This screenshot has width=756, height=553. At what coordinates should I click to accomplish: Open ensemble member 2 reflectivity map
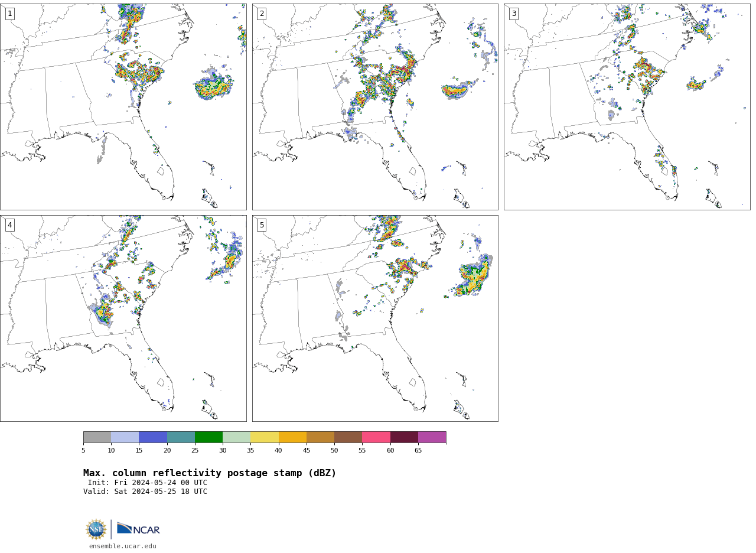[x=375, y=107]
